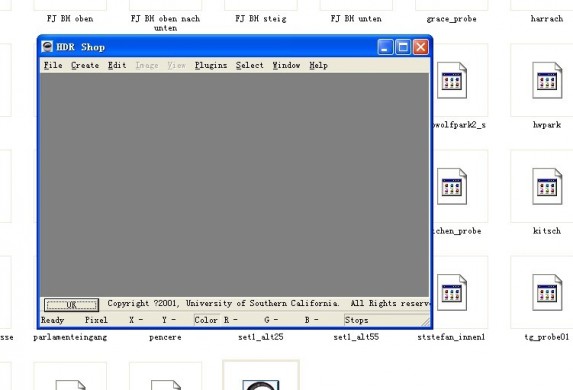Select the tg_probe01 file icon

pyautogui.click(x=547, y=292)
